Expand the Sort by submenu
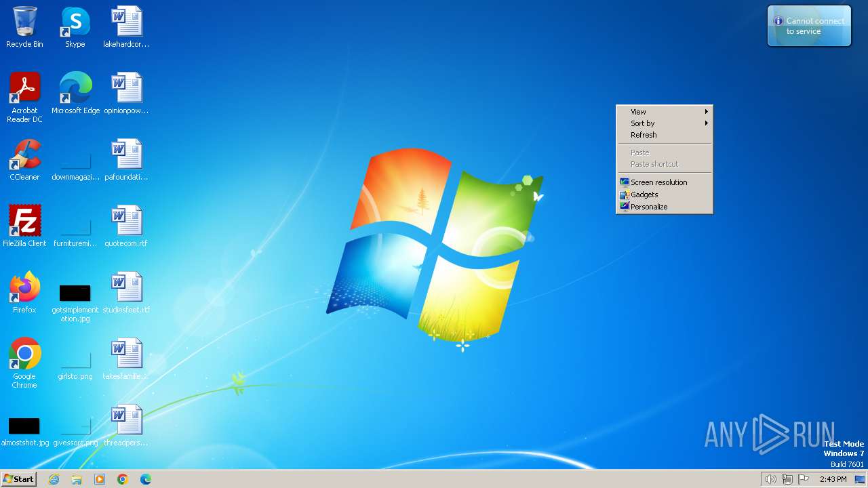The image size is (868, 488). tap(664, 123)
